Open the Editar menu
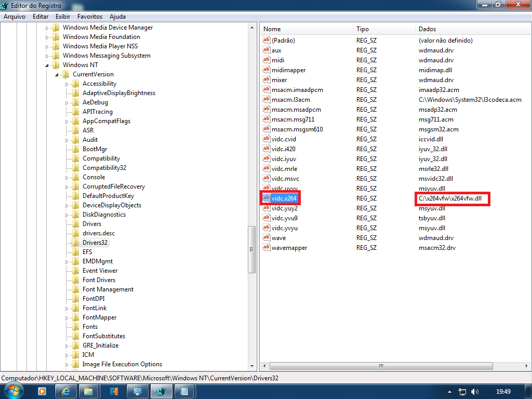 pos(41,17)
